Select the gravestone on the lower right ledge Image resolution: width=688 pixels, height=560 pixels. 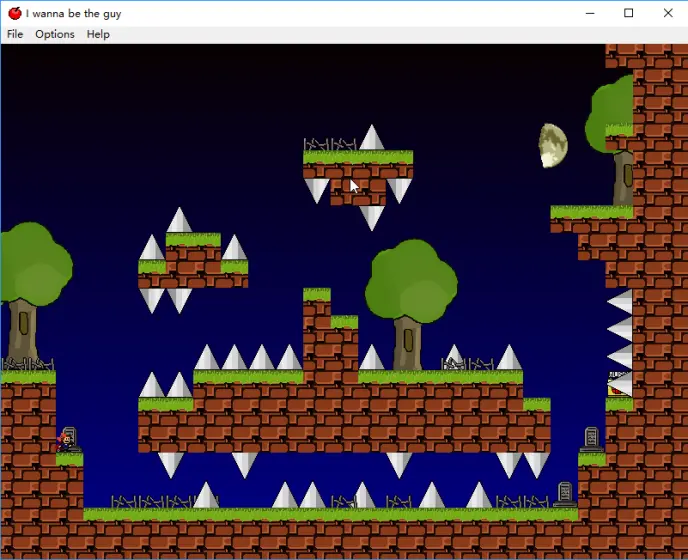pos(591,437)
